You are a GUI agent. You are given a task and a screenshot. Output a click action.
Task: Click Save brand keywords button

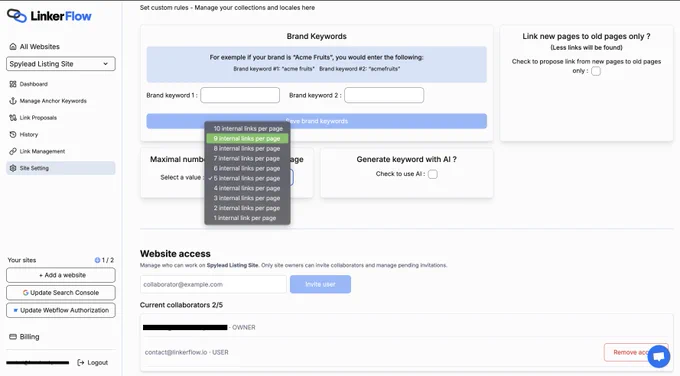(317, 121)
